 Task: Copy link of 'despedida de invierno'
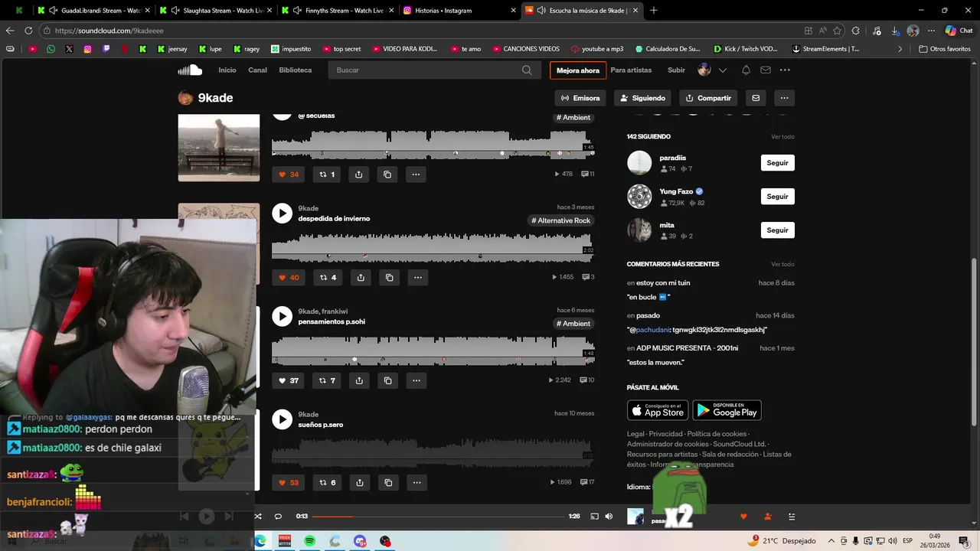click(x=389, y=277)
